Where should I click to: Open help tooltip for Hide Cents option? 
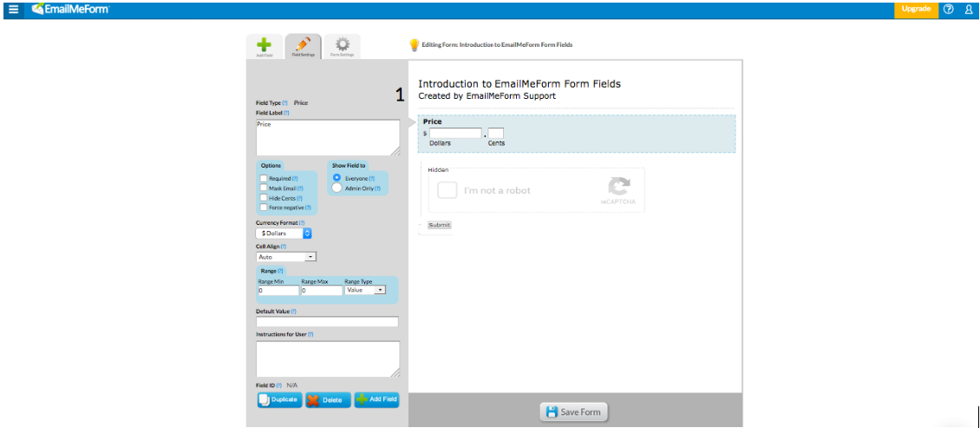300,198
